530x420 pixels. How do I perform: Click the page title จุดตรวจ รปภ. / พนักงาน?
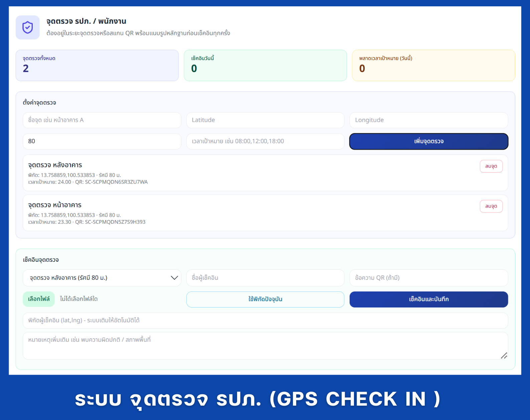coord(86,21)
